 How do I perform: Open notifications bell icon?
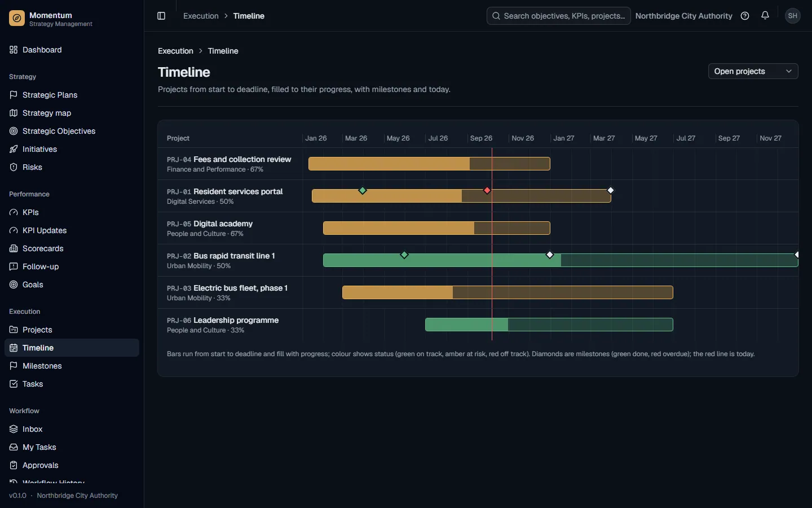click(765, 16)
